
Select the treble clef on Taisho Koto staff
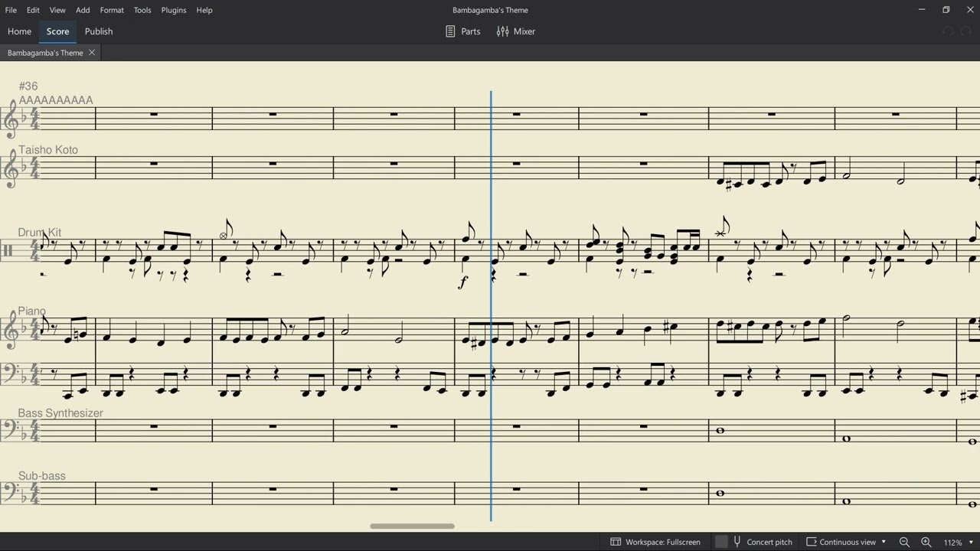tap(11, 169)
